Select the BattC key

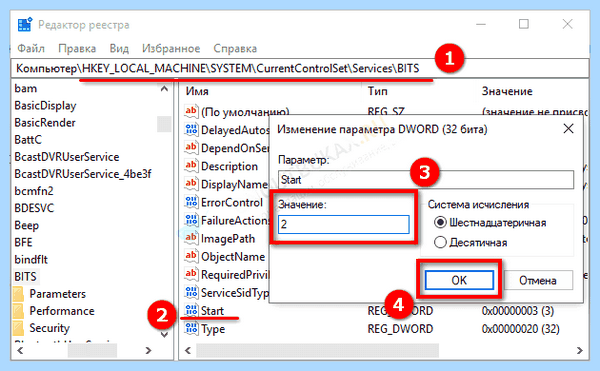[28, 140]
